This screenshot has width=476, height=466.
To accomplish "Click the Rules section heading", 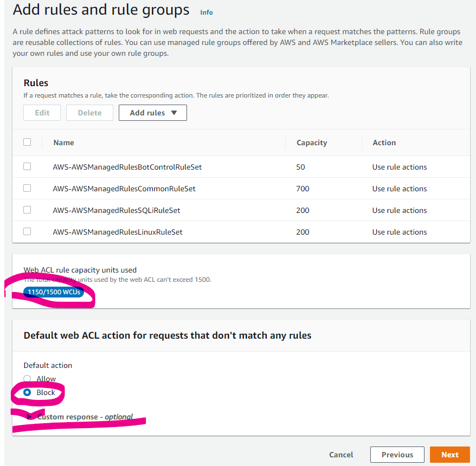I will [x=36, y=83].
